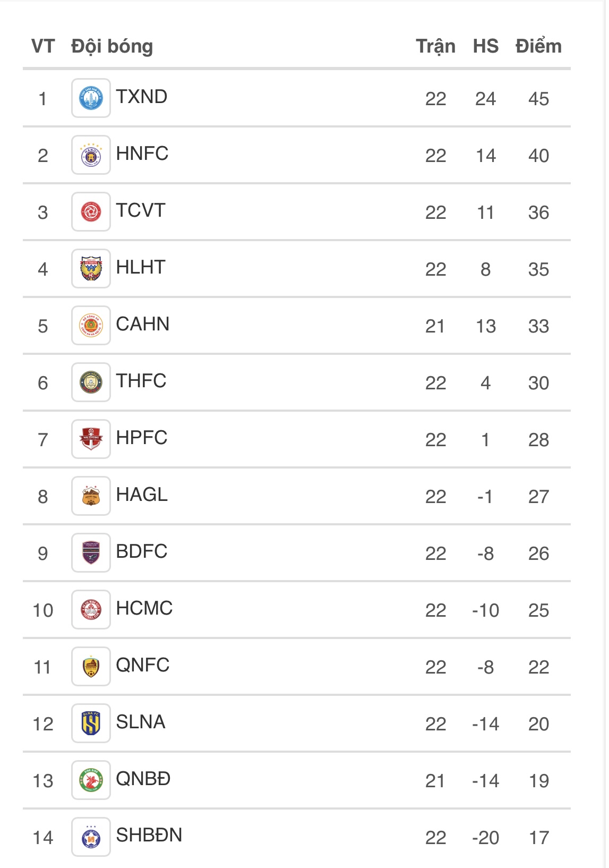Viewport: 609px width, 868px height.
Task: Click the HAGL mountain crest
Action: pyautogui.click(x=91, y=496)
